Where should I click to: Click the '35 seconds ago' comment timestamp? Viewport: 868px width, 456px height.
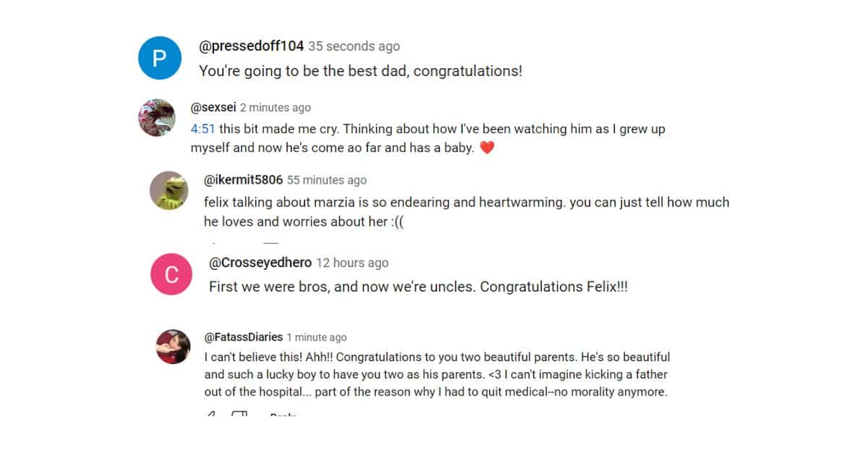[x=354, y=46]
